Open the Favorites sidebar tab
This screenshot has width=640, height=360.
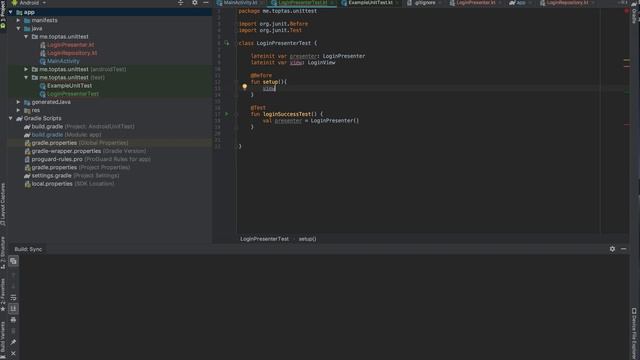pos(3,295)
